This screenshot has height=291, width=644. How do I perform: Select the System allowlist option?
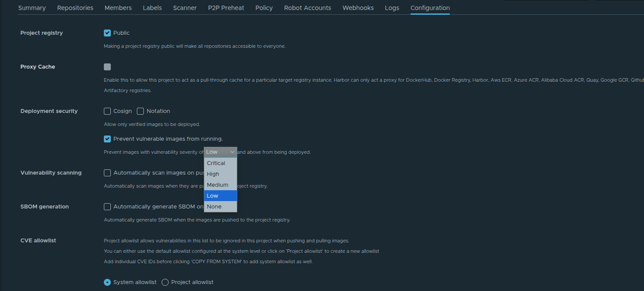[x=107, y=282]
